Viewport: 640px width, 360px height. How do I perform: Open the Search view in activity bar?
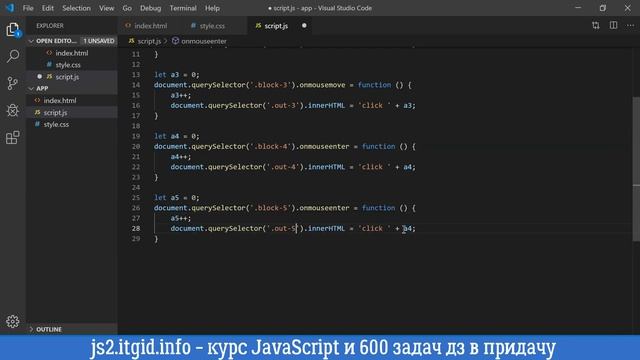tap(13, 56)
